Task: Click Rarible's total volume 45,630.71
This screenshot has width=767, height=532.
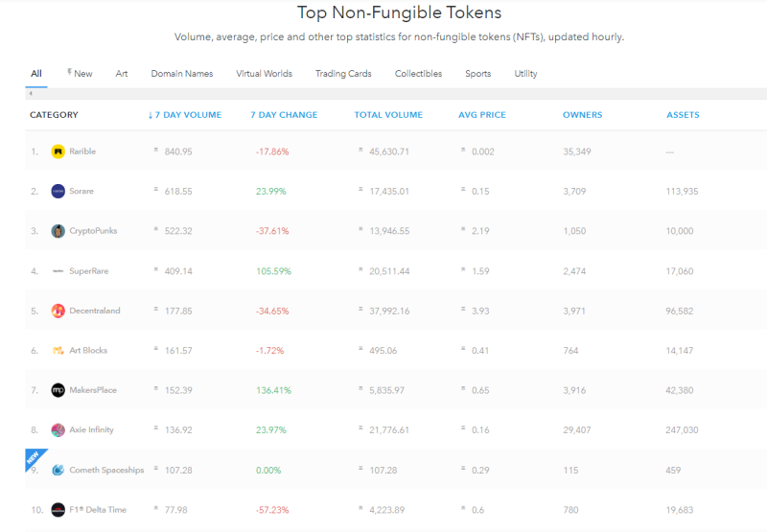Action: (389, 151)
